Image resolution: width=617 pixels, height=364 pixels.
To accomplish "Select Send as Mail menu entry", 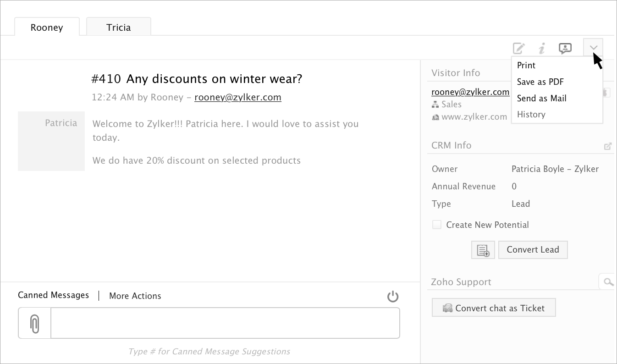I will (542, 99).
